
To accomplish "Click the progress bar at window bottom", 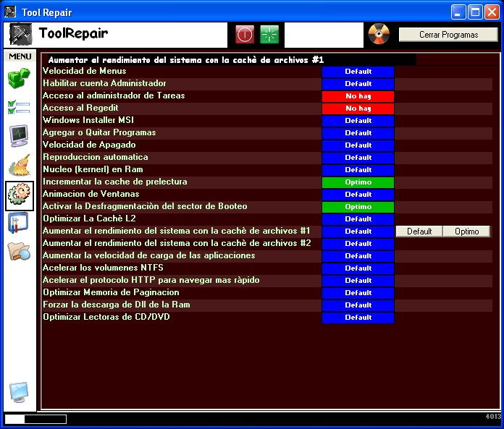I will point(35,419).
